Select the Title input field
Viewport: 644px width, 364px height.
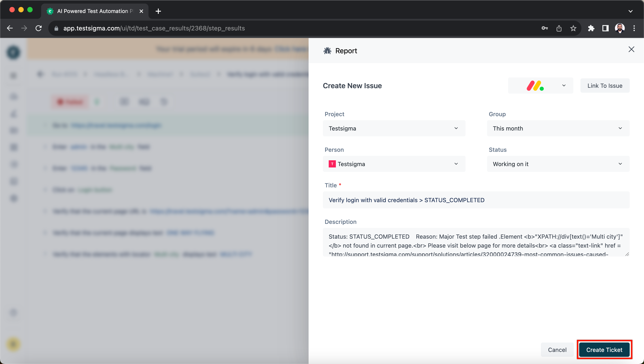click(476, 200)
